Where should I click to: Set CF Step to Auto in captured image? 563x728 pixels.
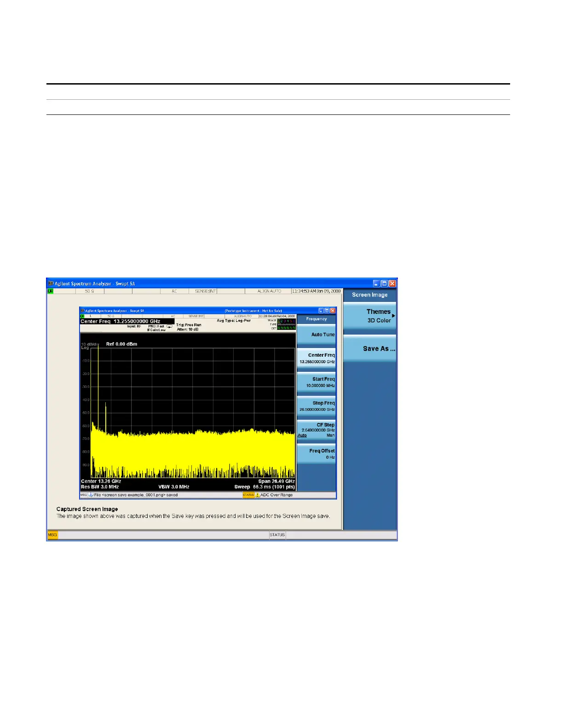(302, 435)
